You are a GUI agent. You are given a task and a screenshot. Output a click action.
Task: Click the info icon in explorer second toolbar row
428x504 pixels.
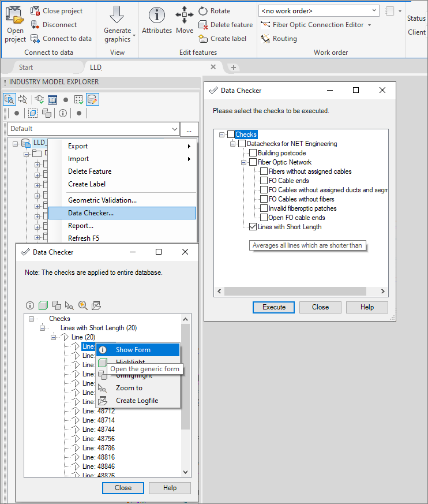63,113
